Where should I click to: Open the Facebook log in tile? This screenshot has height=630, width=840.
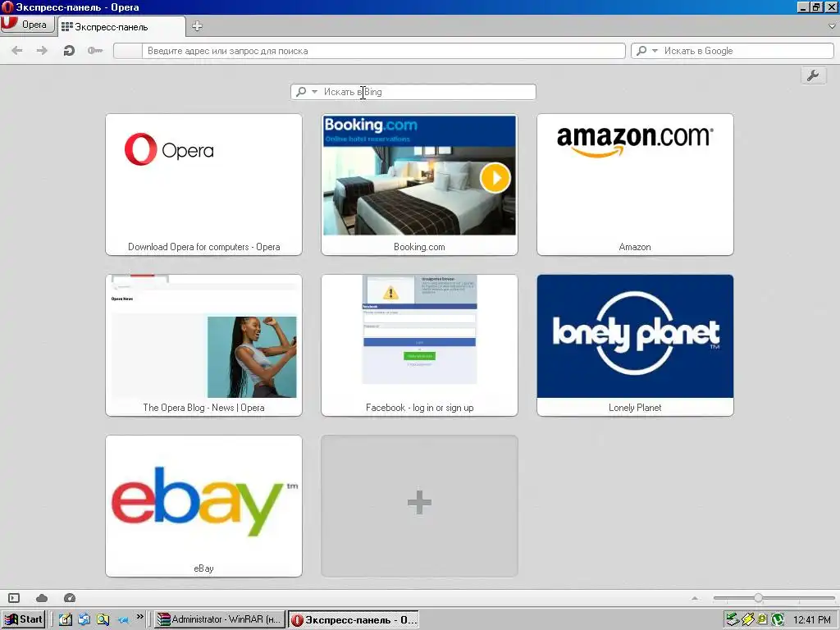419,345
